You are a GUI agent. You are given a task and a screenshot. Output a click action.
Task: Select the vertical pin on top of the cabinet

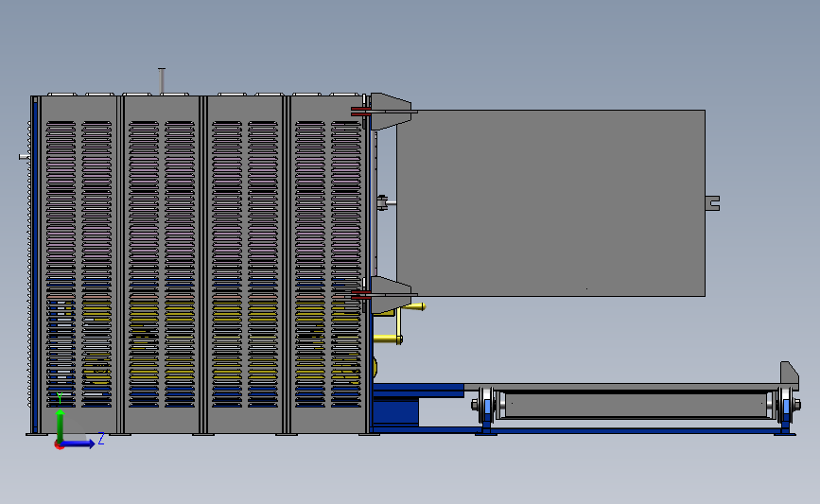pyautogui.click(x=162, y=80)
